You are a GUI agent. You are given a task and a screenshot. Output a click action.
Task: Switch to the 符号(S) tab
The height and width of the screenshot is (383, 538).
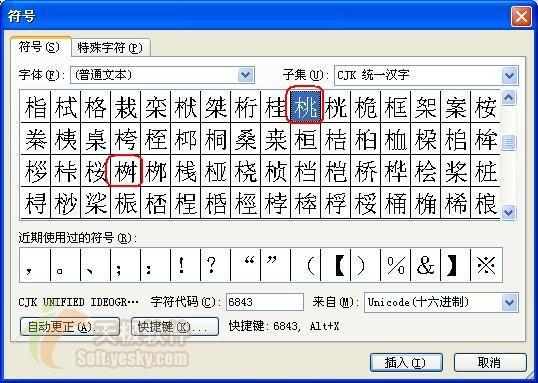point(40,47)
